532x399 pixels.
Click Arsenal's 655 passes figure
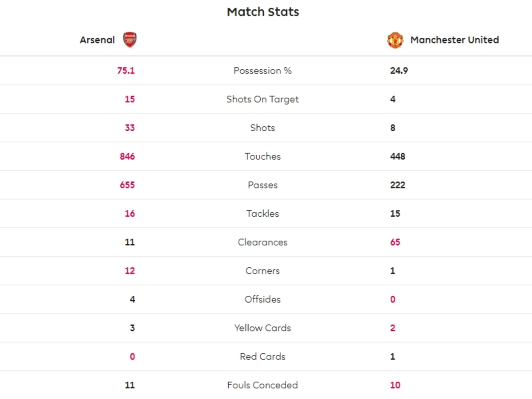coord(127,185)
